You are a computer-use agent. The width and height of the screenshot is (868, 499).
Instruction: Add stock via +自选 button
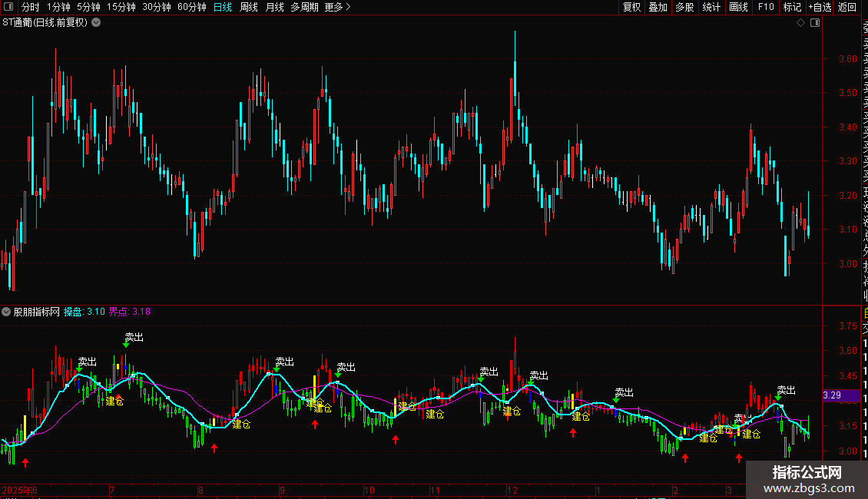pyautogui.click(x=820, y=7)
